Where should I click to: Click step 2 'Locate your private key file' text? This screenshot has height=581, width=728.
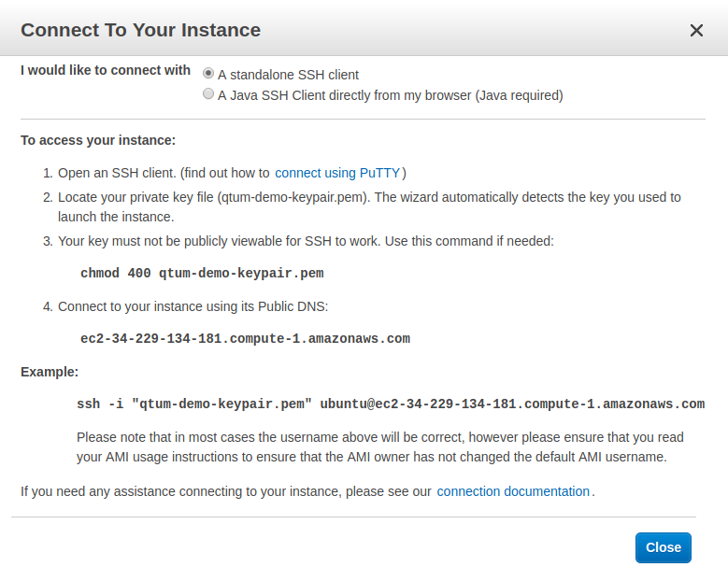369,207
